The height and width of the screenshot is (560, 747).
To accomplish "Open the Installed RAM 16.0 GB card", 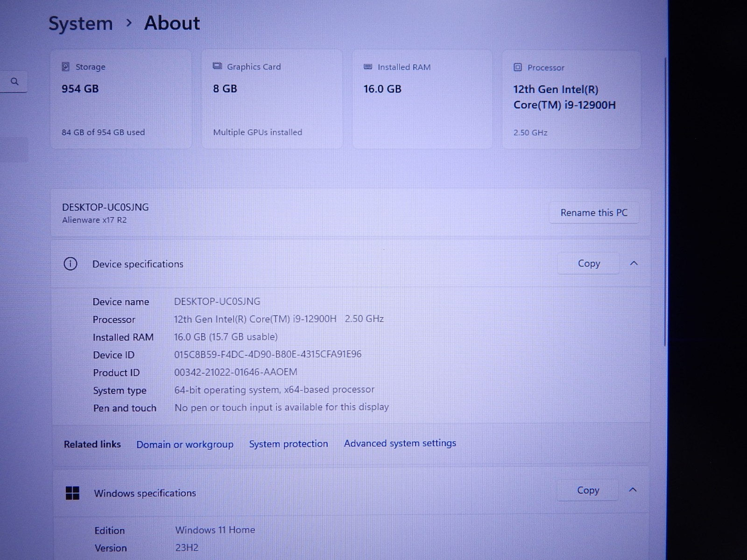I will (423, 99).
